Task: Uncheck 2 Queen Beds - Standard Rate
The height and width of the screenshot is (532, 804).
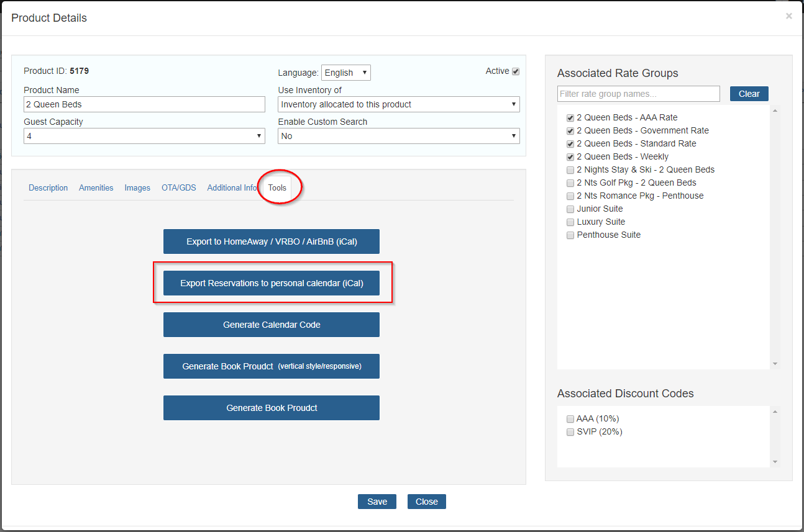Action: pos(570,143)
